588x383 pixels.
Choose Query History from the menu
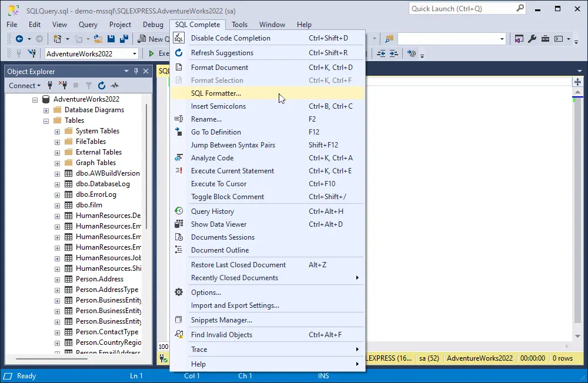[212, 211]
